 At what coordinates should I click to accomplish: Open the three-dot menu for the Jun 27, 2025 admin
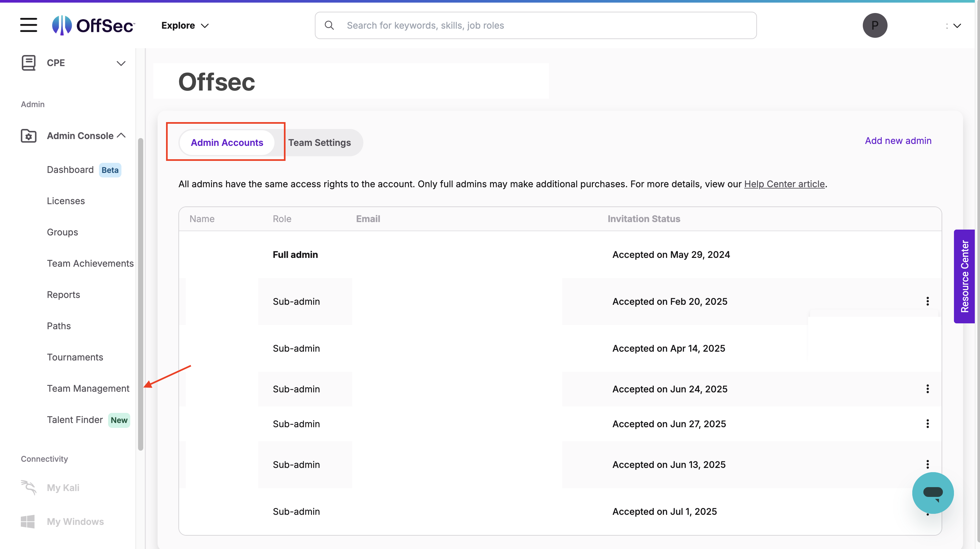click(x=928, y=424)
